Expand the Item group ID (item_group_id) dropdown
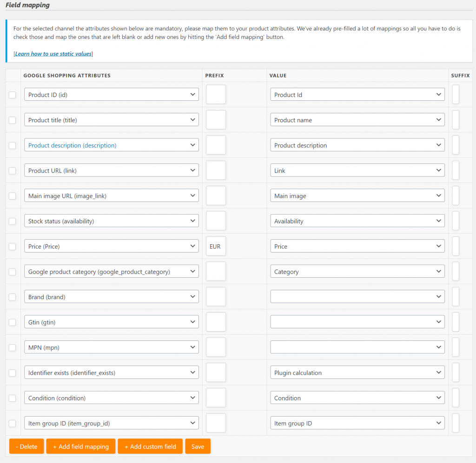 (x=112, y=423)
